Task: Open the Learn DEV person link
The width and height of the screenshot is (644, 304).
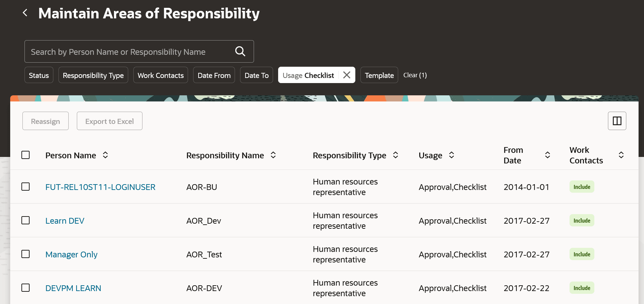Action: (x=65, y=221)
